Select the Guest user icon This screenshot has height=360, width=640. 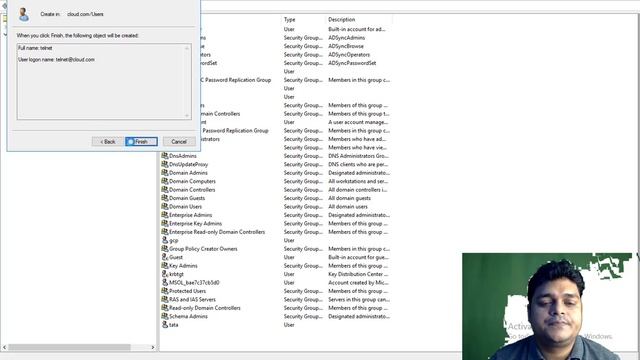165,257
